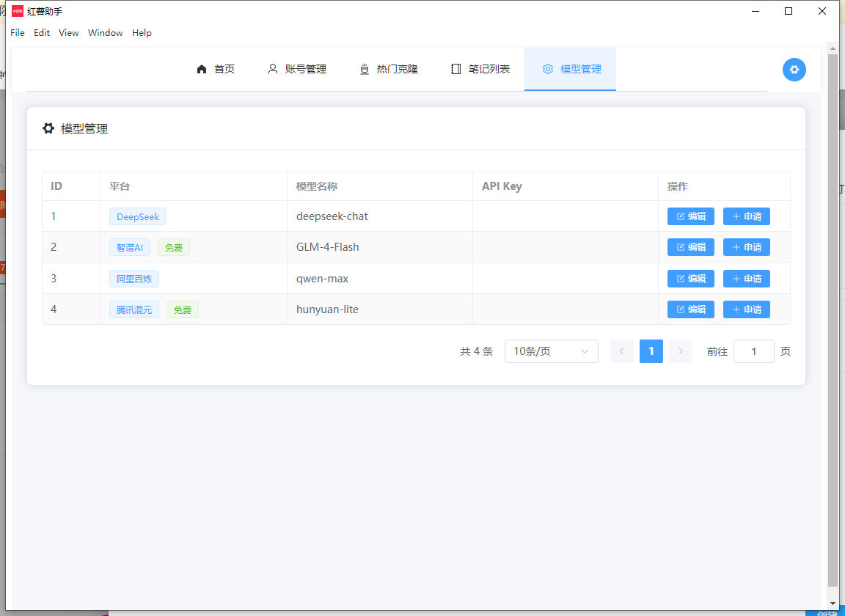Open the Window menu
Viewport: 845px width, 616px height.
[x=106, y=33]
